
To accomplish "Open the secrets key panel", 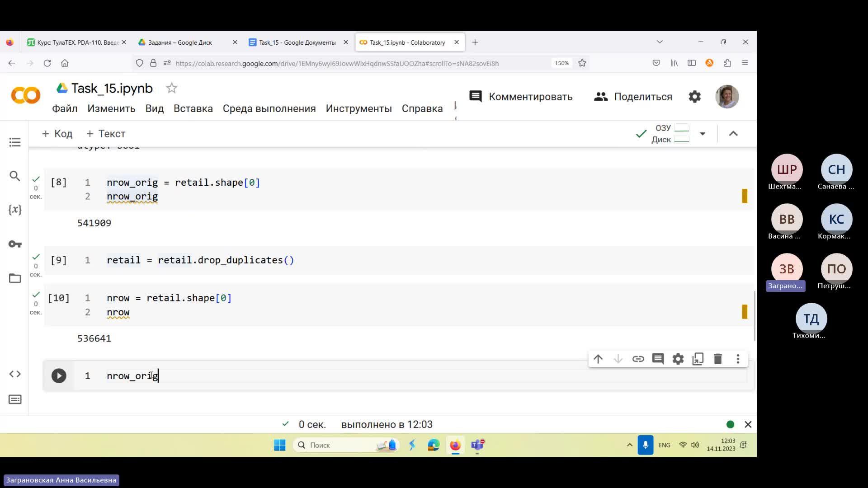I will 15,244.
